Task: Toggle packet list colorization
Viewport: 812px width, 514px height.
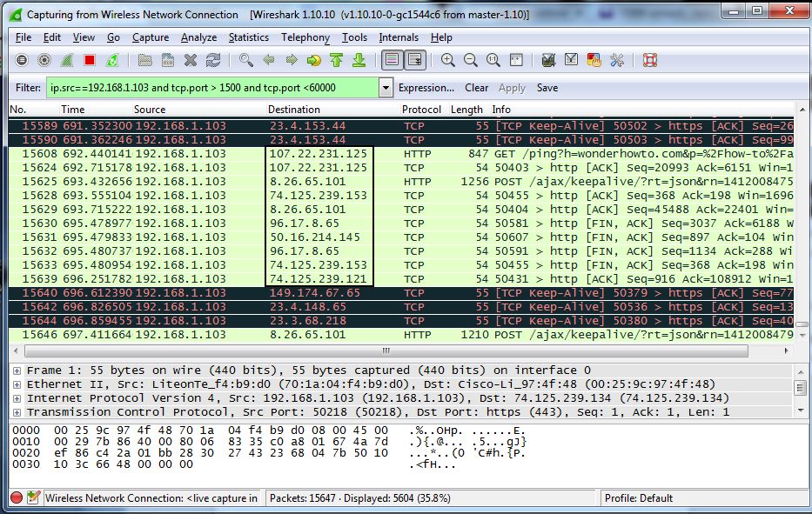Action: pyautogui.click(x=392, y=60)
